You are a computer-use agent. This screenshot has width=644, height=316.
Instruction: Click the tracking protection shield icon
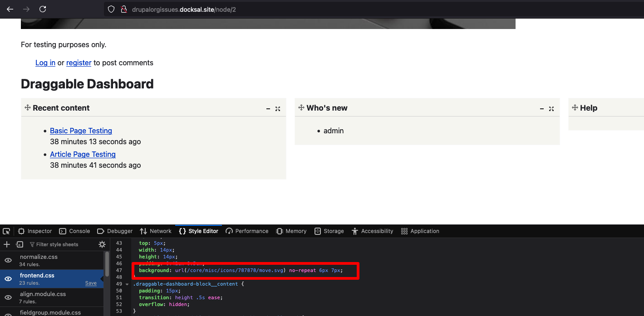112,9
